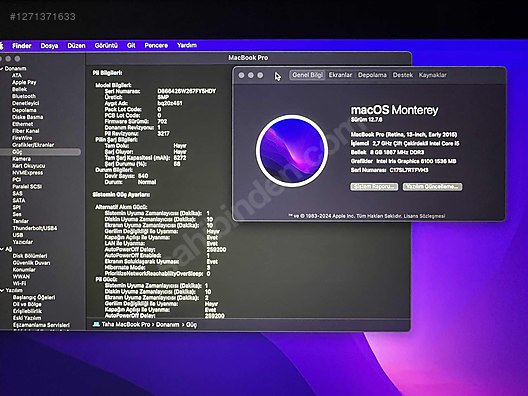Select Thunderbolt/USB4 in the sidebar

click(35, 228)
